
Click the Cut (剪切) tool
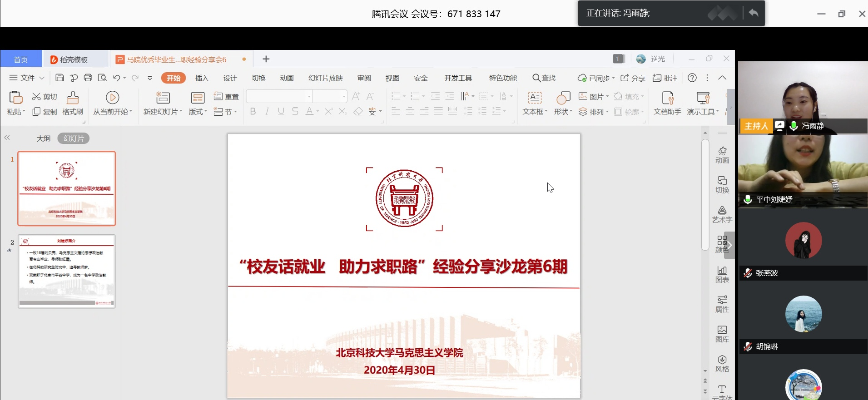45,97
